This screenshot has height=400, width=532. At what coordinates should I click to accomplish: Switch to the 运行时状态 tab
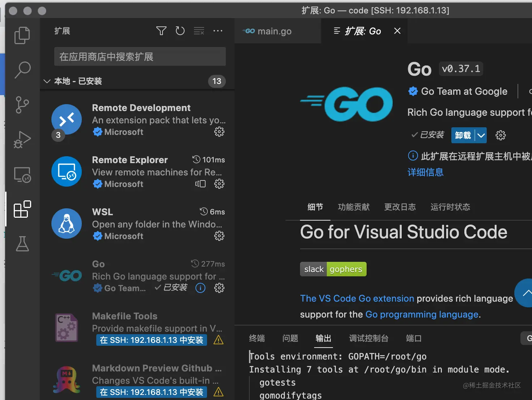pos(450,207)
